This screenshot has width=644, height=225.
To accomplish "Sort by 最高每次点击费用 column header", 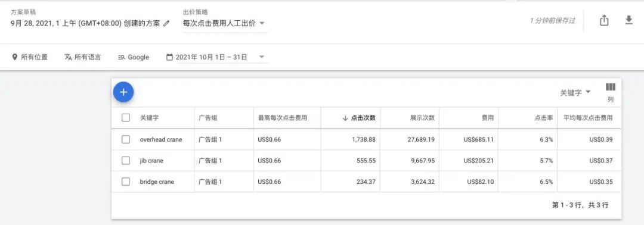I will point(283,118).
